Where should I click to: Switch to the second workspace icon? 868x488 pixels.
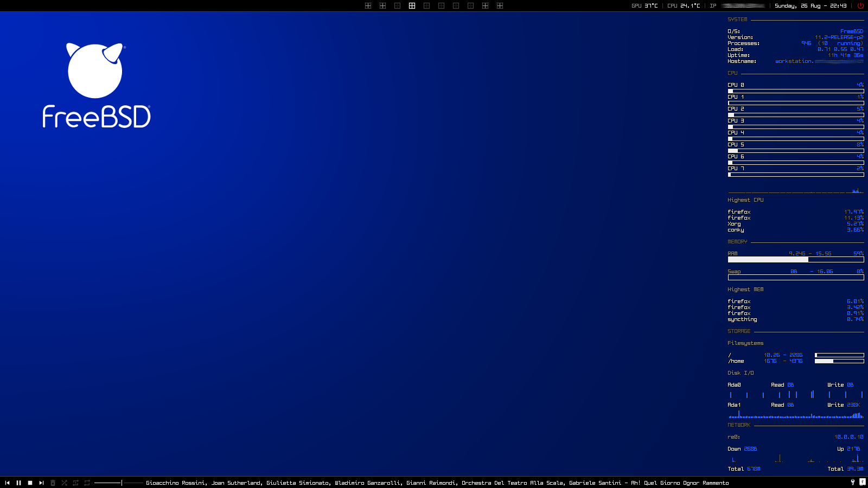(x=382, y=5)
